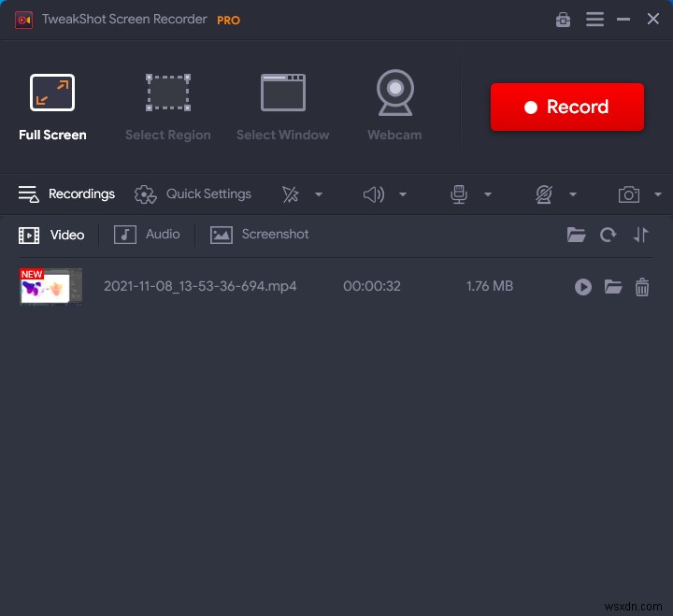This screenshot has width=673, height=616.
Task: Choose Select Window capture mode
Action: (x=283, y=107)
